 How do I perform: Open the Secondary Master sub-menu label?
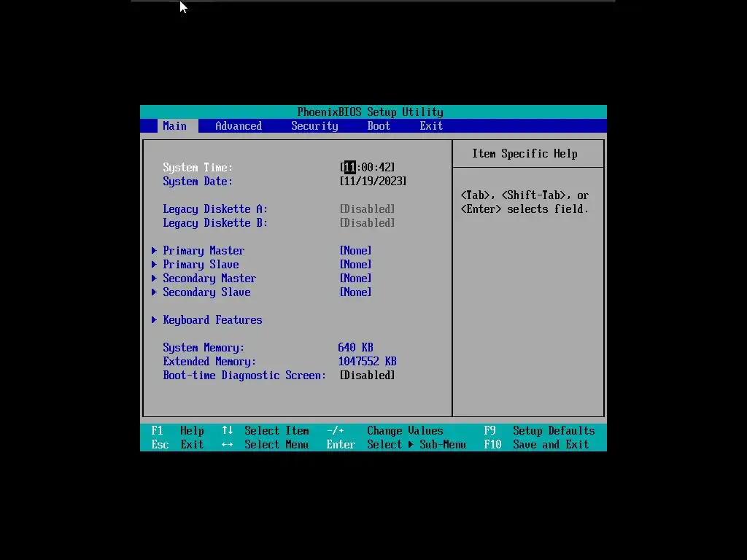(209, 278)
